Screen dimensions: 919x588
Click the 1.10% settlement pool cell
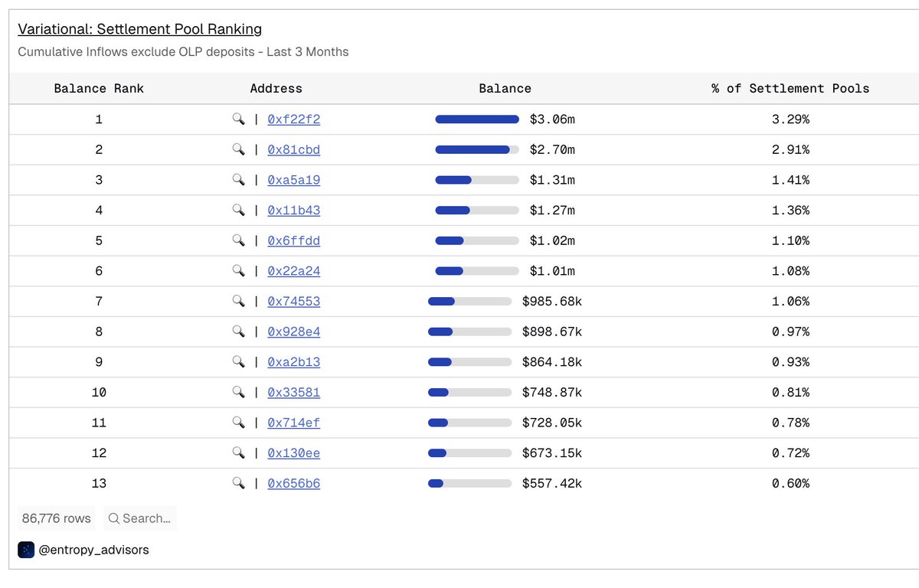(790, 240)
